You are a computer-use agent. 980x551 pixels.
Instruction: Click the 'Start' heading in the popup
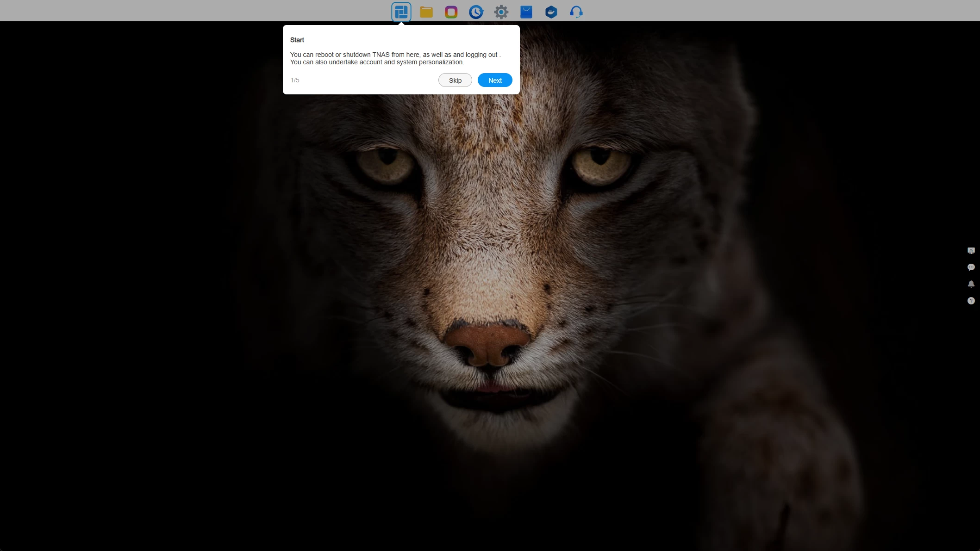click(x=297, y=40)
